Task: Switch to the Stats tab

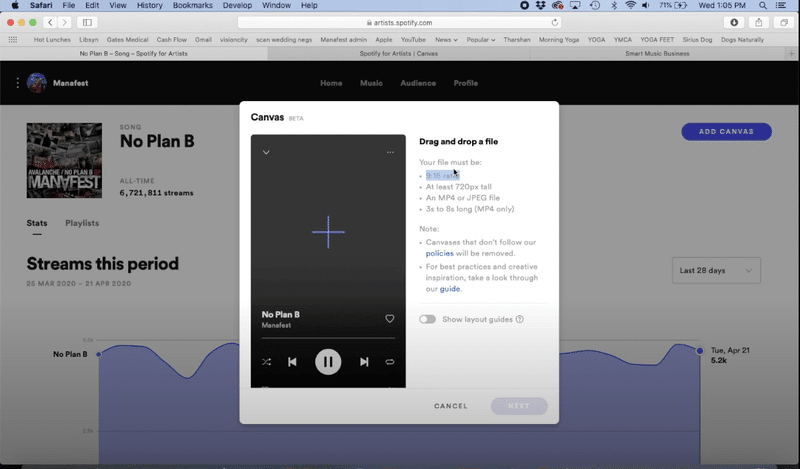Action: pos(37,223)
